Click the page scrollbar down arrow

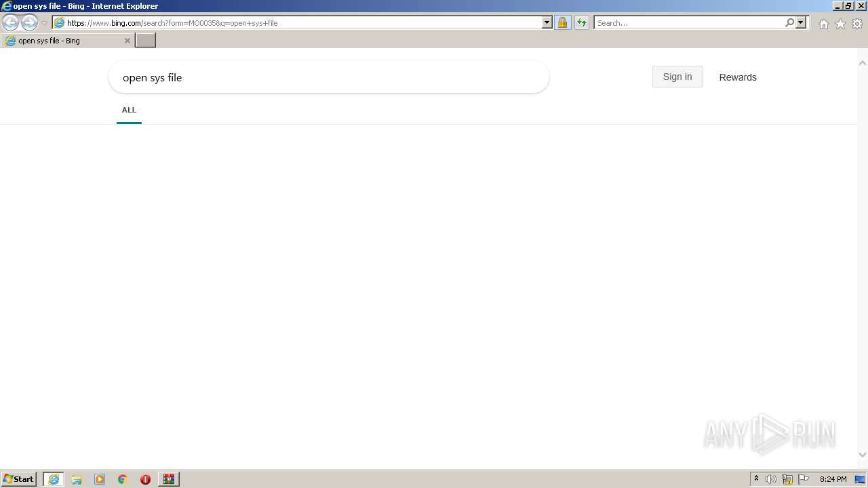point(863,455)
